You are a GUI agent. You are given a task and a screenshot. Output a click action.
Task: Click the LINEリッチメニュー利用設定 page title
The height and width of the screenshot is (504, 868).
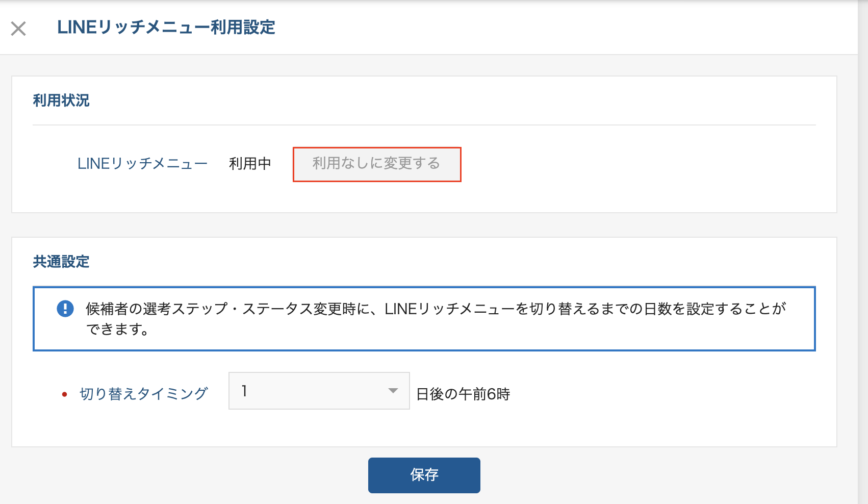click(166, 28)
